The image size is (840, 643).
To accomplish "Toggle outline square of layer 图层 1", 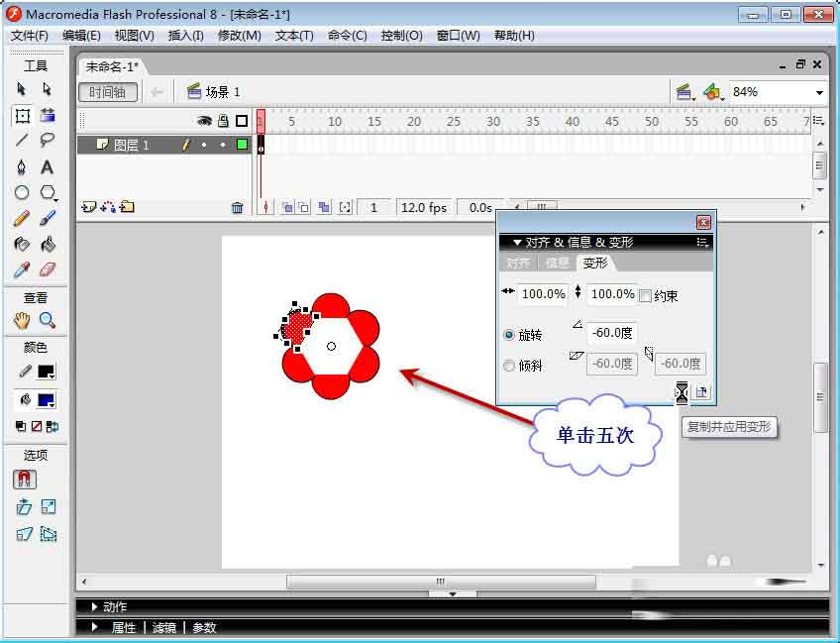I will click(x=242, y=144).
